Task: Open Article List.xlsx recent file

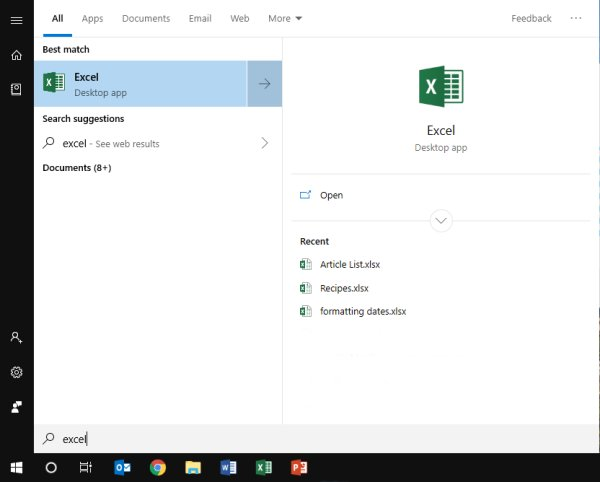Action: click(350, 264)
